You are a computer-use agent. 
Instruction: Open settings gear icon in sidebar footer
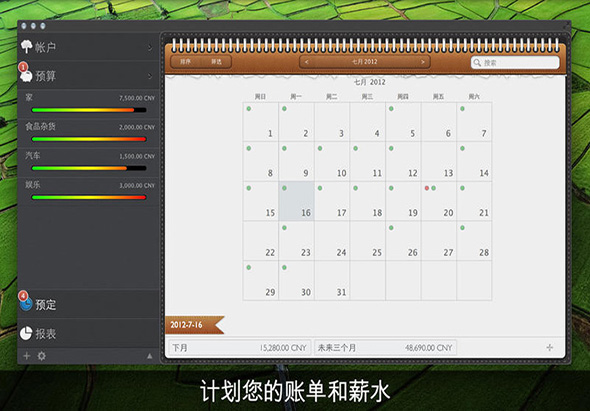[x=41, y=356]
